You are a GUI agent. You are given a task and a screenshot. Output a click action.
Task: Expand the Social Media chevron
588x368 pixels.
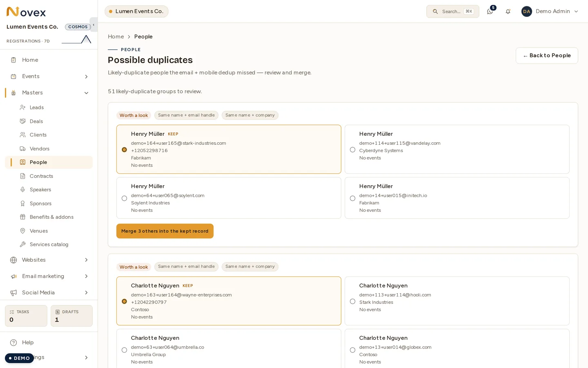pos(86,293)
